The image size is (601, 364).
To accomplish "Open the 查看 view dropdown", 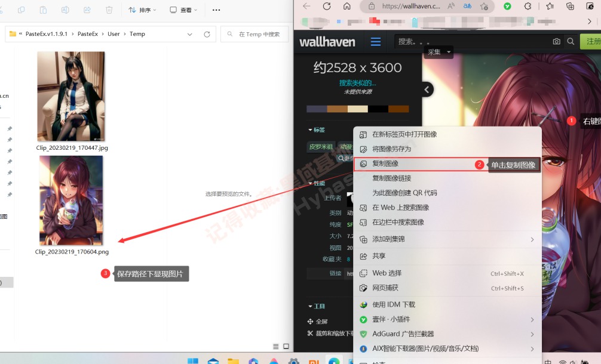I will point(184,10).
